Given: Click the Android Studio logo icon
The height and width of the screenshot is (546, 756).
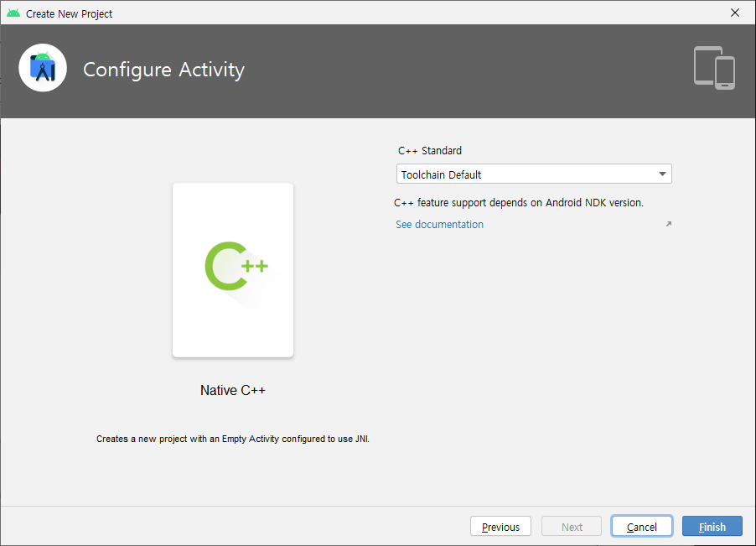Looking at the screenshot, I should point(43,69).
